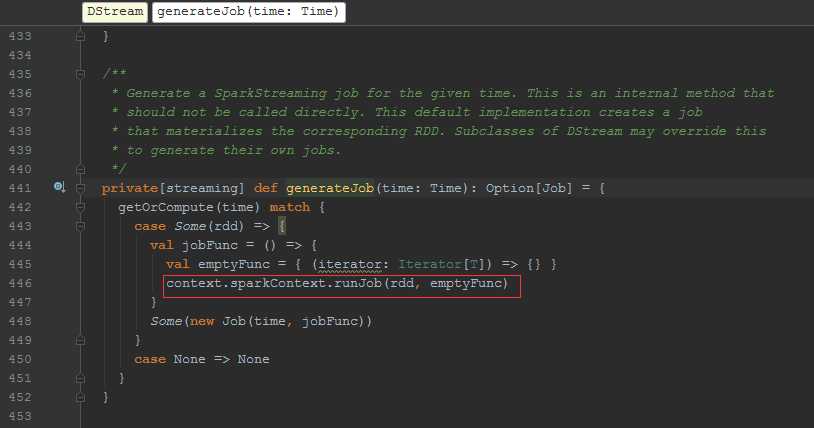
Task: Click comment text 'to generate their own jobs.'
Action: point(234,150)
